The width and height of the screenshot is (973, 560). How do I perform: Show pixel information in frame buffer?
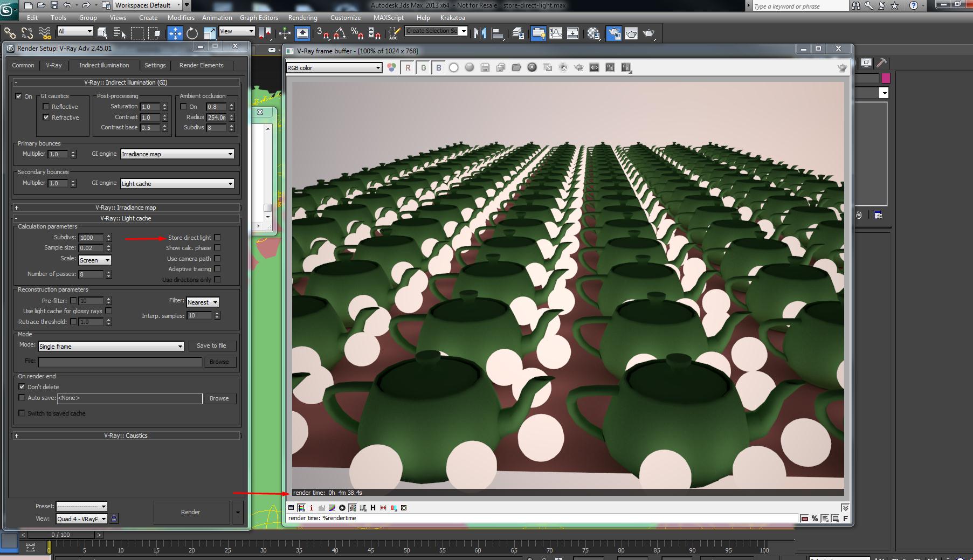click(x=311, y=508)
